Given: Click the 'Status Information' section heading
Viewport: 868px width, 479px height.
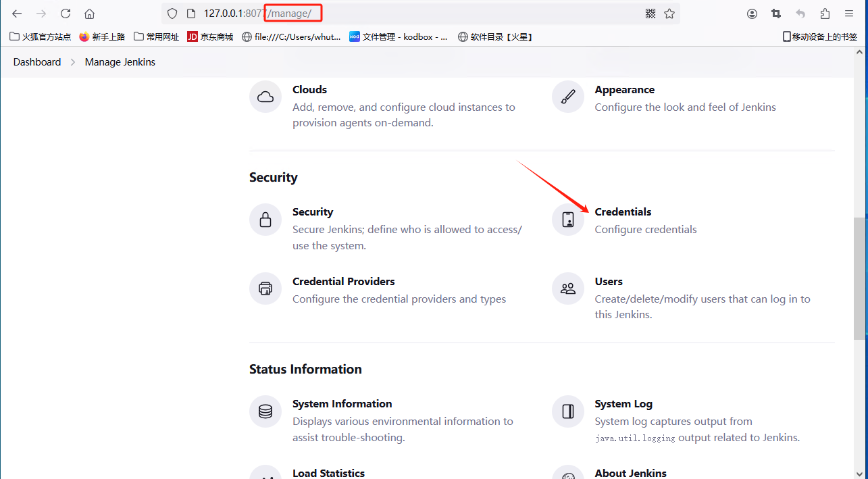Looking at the screenshot, I should (305, 370).
